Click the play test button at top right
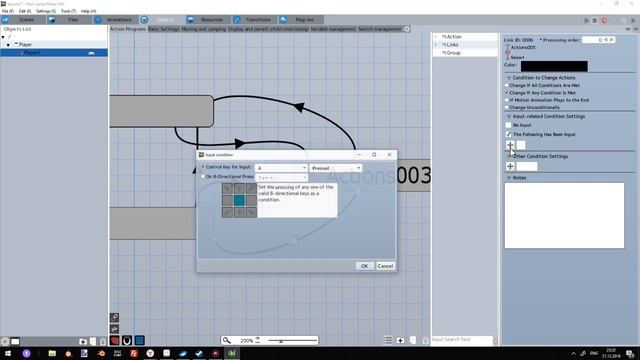The height and width of the screenshot is (360, 640). coord(587,20)
